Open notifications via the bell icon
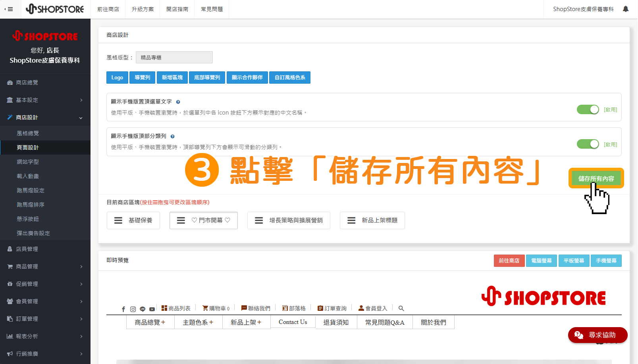This screenshot has width=638, height=364. tap(626, 9)
